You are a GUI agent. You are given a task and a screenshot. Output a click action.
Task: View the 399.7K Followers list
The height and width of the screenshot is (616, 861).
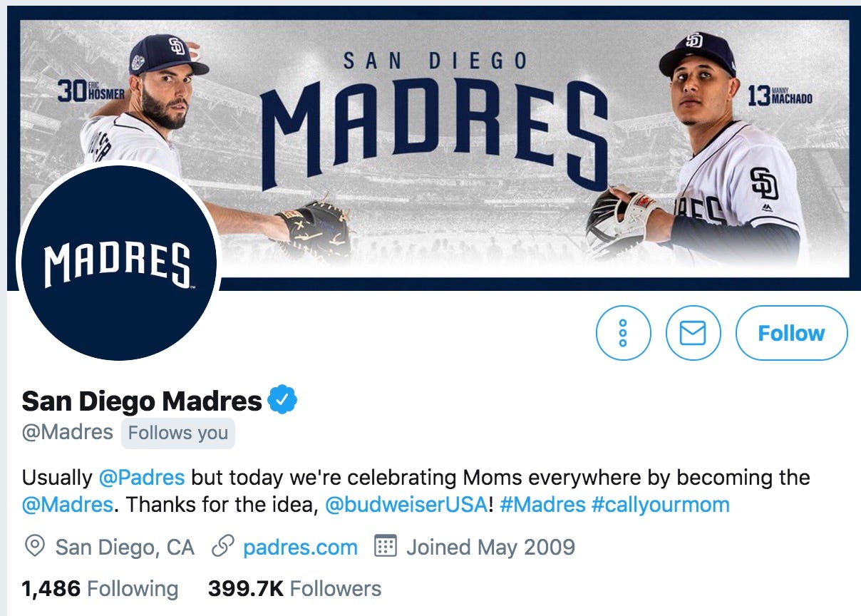[294, 589]
